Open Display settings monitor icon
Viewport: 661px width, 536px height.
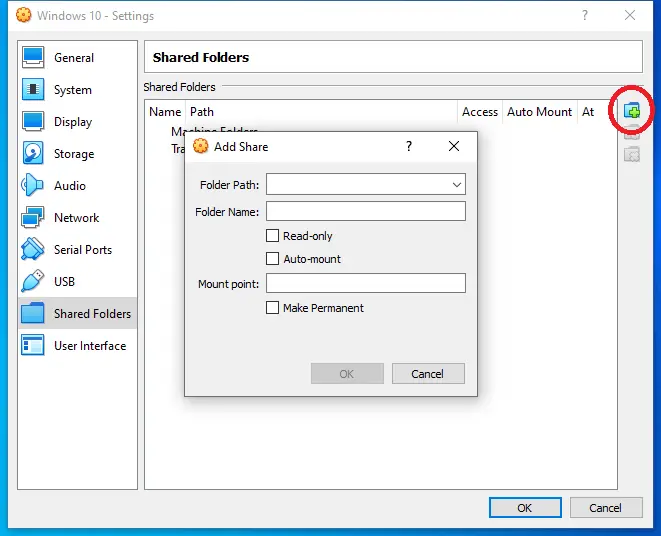tap(33, 121)
